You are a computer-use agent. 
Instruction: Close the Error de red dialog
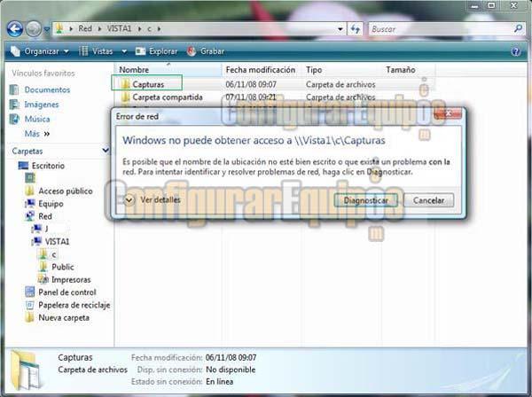(449, 113)
